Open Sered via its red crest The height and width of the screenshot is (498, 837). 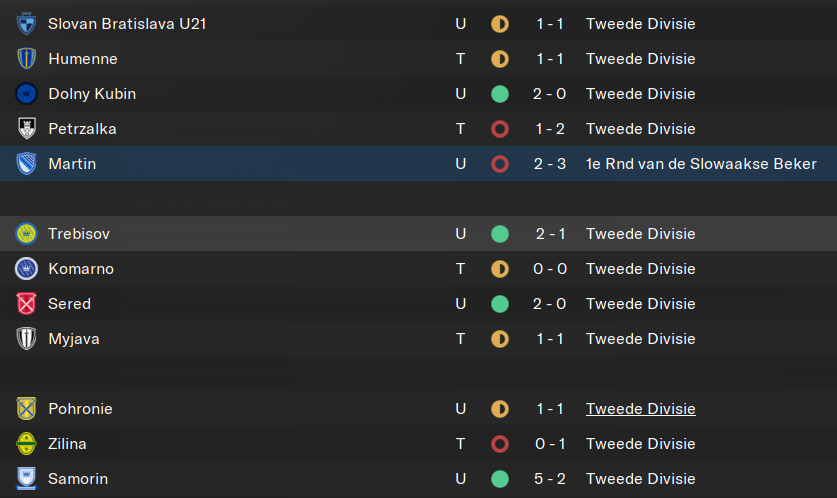point(26,304)
